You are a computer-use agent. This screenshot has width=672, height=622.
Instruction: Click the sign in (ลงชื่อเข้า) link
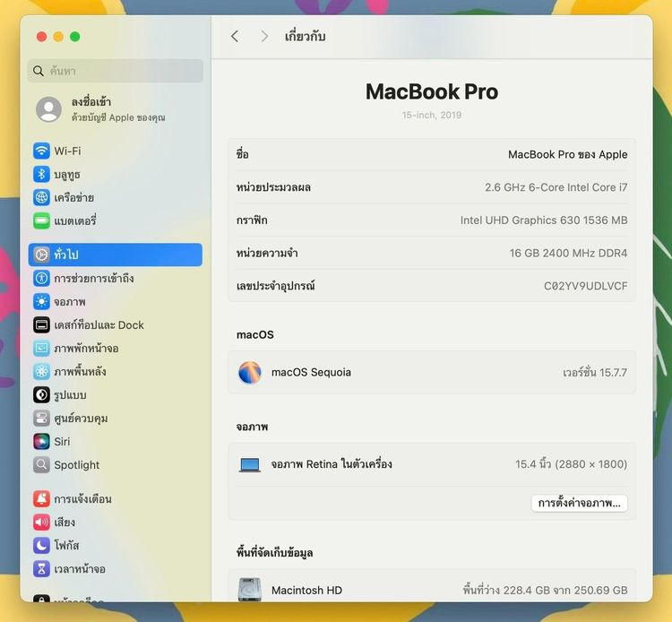pyautogui.click(x=91, y=101)
